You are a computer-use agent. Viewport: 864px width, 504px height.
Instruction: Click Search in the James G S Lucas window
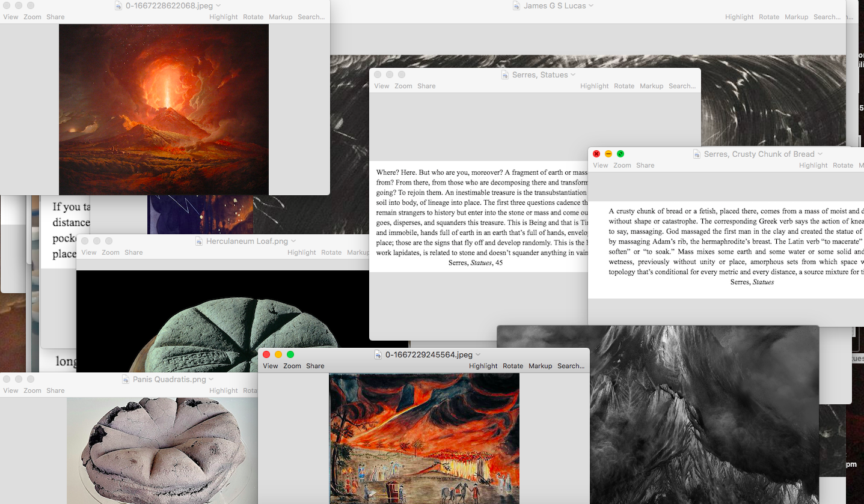point(827,17)
